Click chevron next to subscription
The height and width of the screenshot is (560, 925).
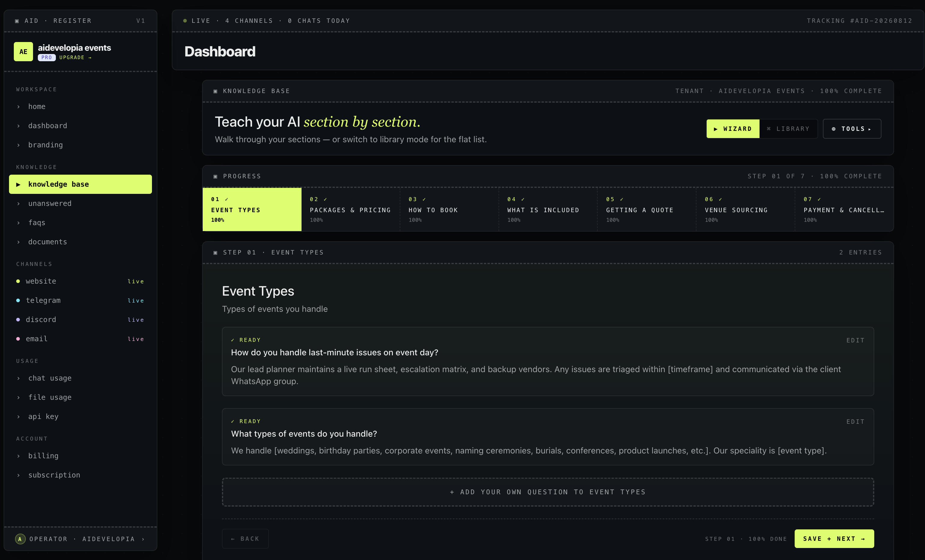coord(18,475)
